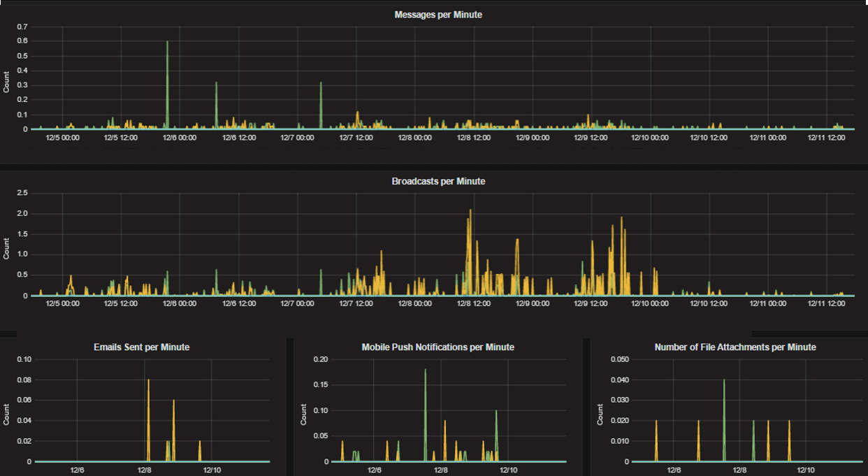The height and width of the screenshot is (476, 868).
Task: Select the 12/11 12:00 label on Broadcasts chart
Action: (827, 303)
